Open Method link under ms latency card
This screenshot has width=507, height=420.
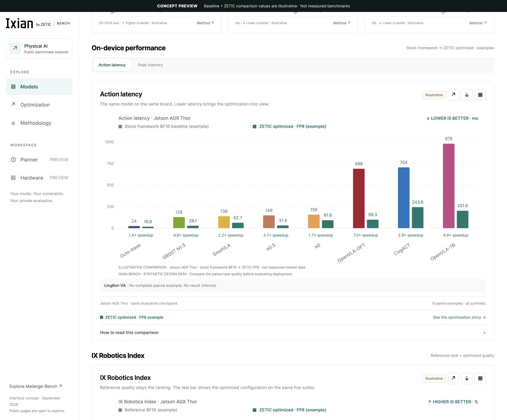pyautogui.click(x=342, y=23)
